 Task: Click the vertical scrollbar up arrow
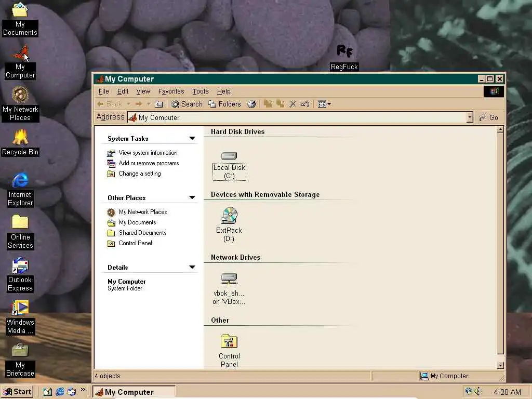[500, 129]
